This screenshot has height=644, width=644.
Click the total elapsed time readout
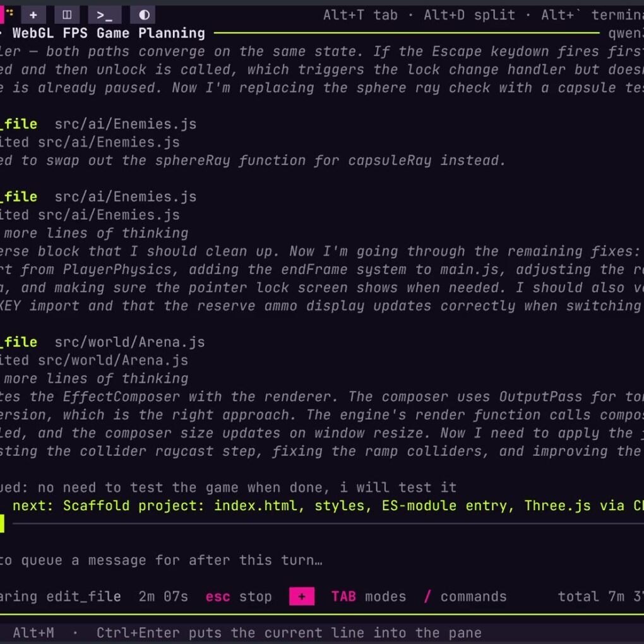[600, 597]
